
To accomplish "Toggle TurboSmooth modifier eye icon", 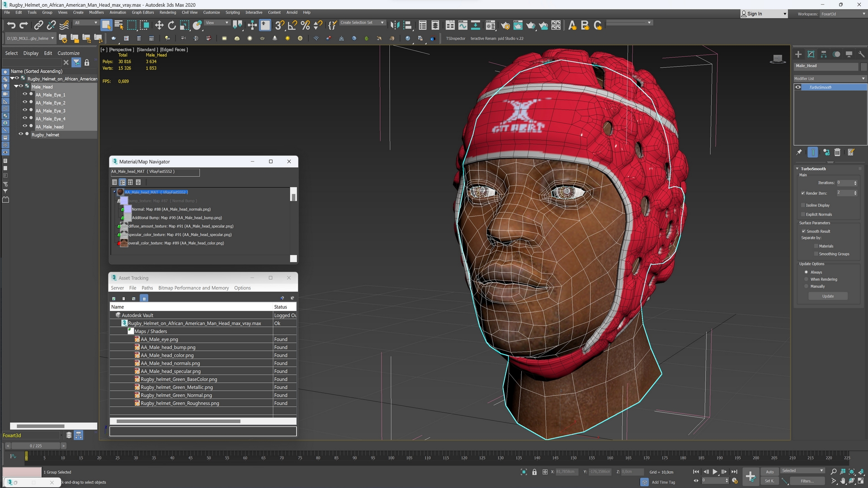I will tap(798, 87).
